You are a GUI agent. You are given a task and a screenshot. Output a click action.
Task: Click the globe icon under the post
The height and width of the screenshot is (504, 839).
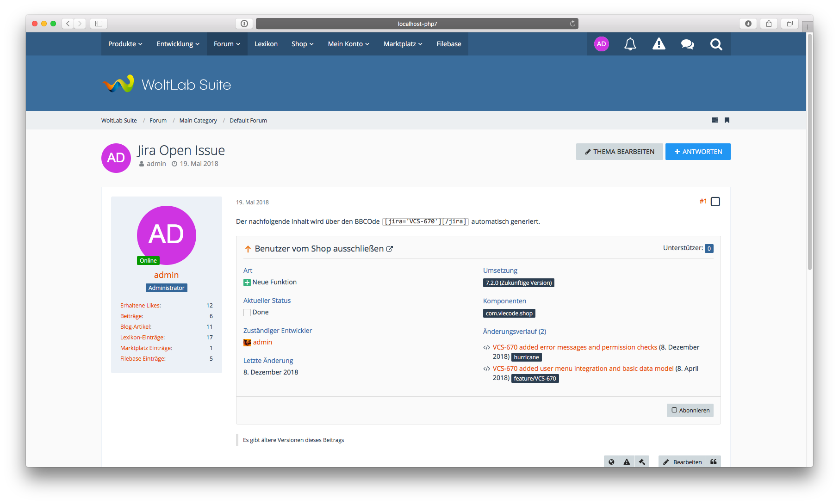tap(611, 461)
